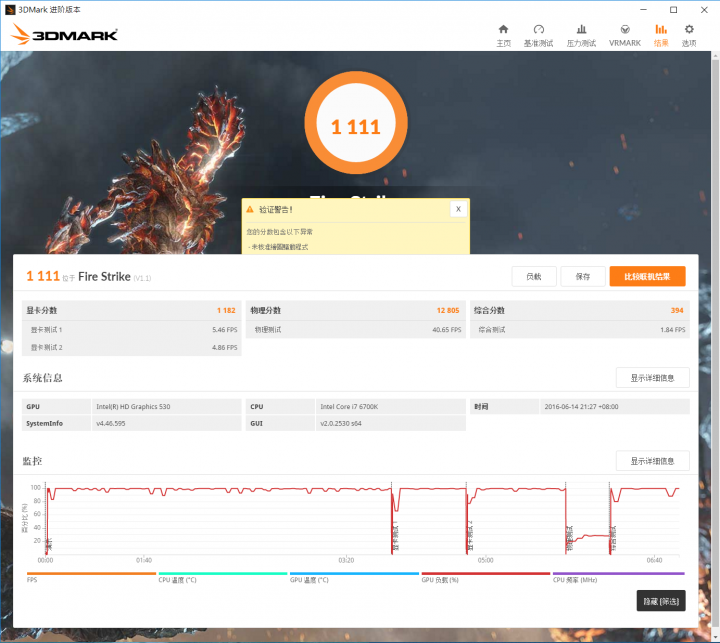Maximize the 3DMark window

tap(673, 10)
